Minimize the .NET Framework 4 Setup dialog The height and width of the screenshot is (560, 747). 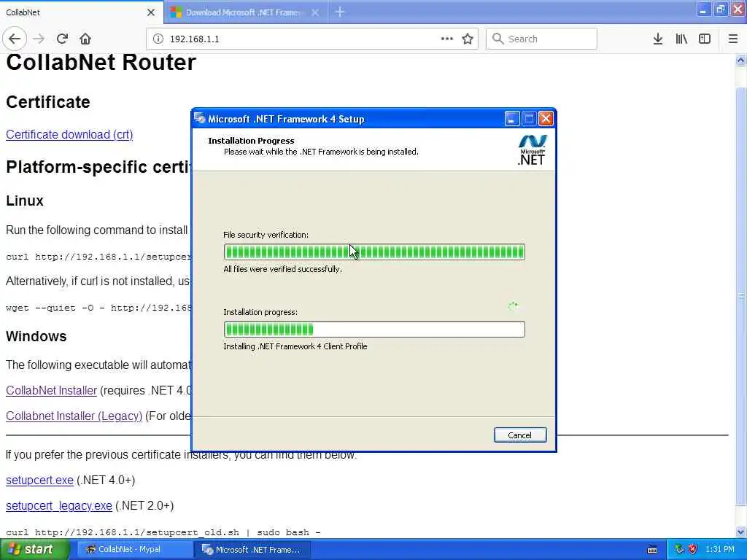click(x=511, y=119)
